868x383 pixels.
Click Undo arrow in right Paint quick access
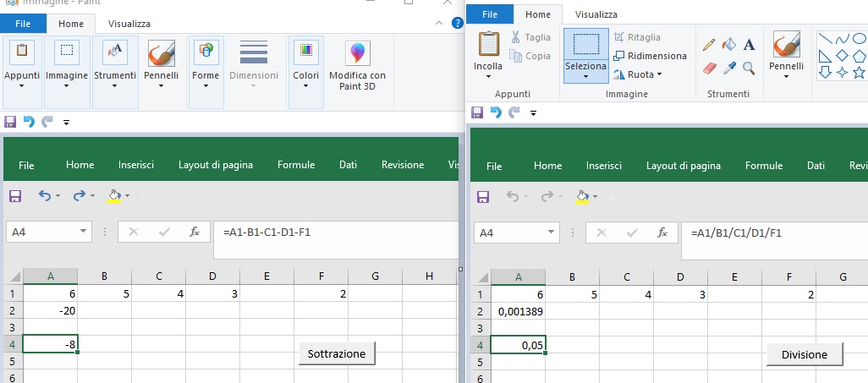pos(496,113)
